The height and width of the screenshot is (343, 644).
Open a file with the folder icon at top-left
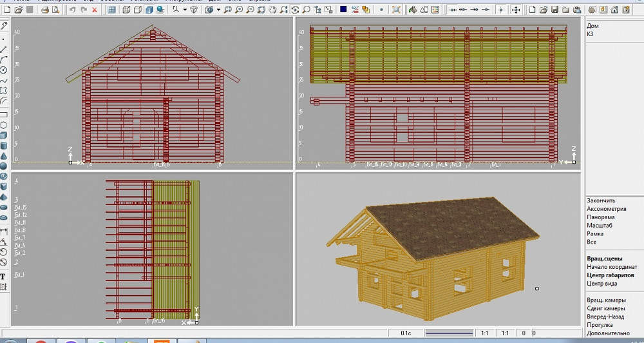17,10
